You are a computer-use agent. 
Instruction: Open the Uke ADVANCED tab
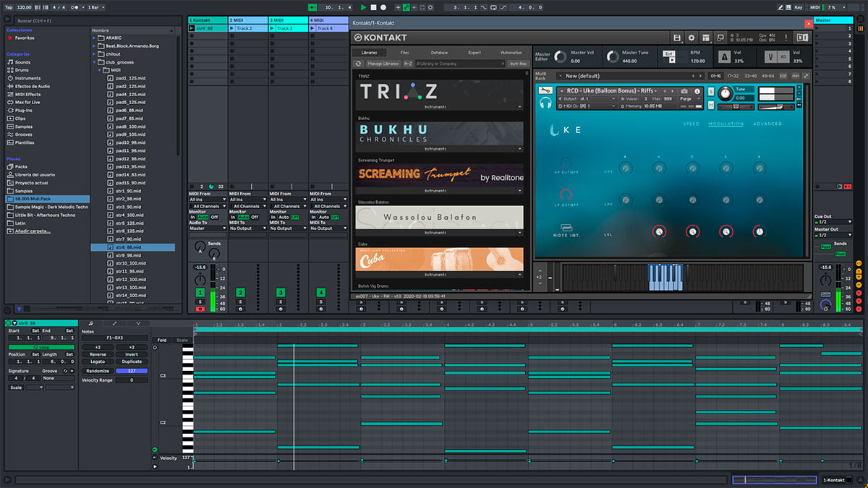tap(767, 124)
